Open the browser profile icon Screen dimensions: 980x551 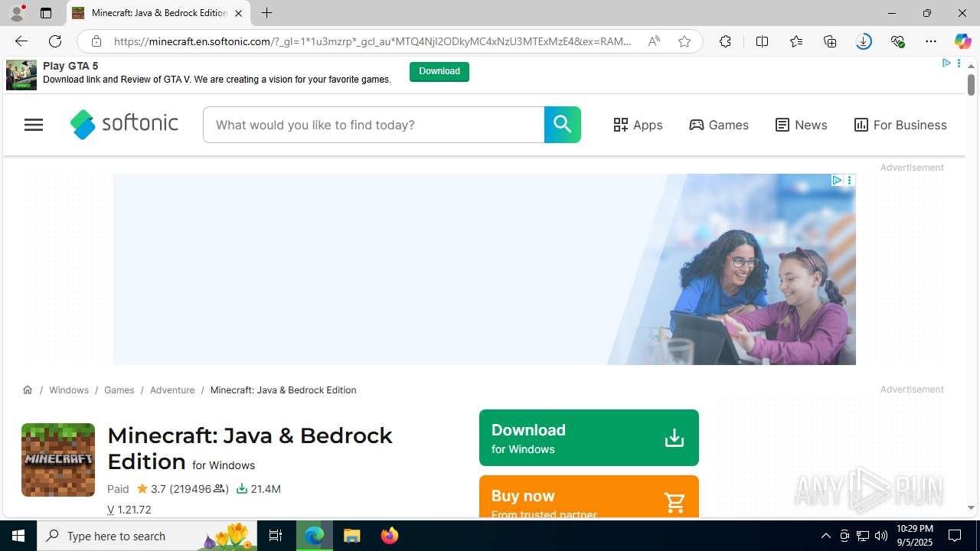click(x=17, y=13)
